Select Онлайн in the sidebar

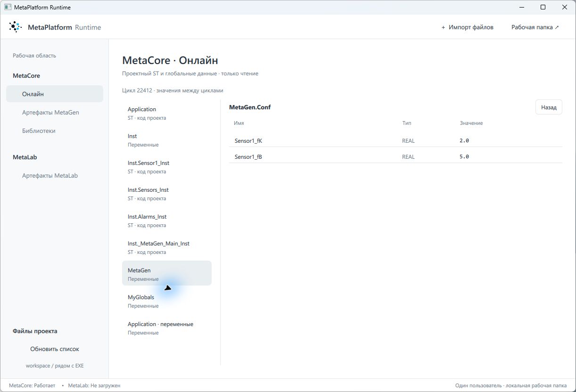[55, 94]
